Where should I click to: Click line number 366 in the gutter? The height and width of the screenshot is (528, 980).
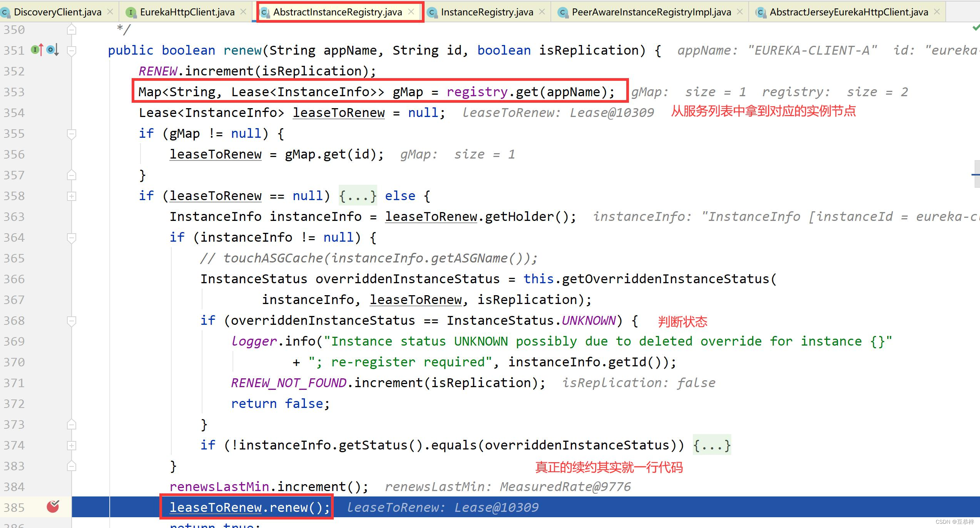point(14,279)
